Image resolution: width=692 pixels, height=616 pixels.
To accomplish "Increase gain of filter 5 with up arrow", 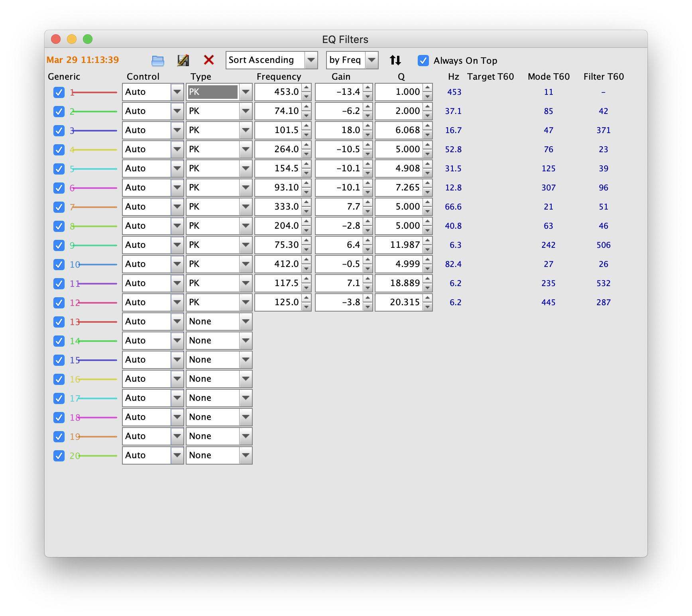I will (368, 165).
